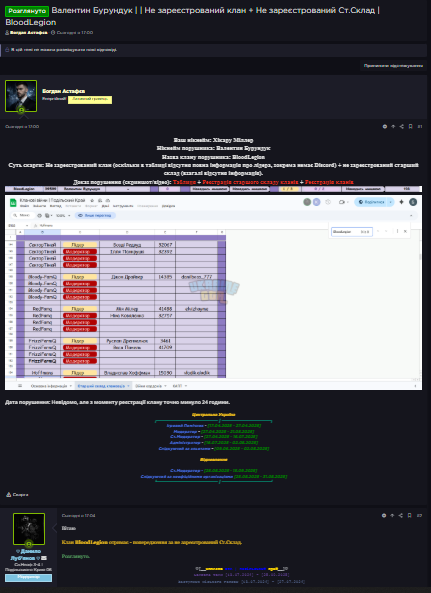Open post options gear on post #2

point(384,515)
